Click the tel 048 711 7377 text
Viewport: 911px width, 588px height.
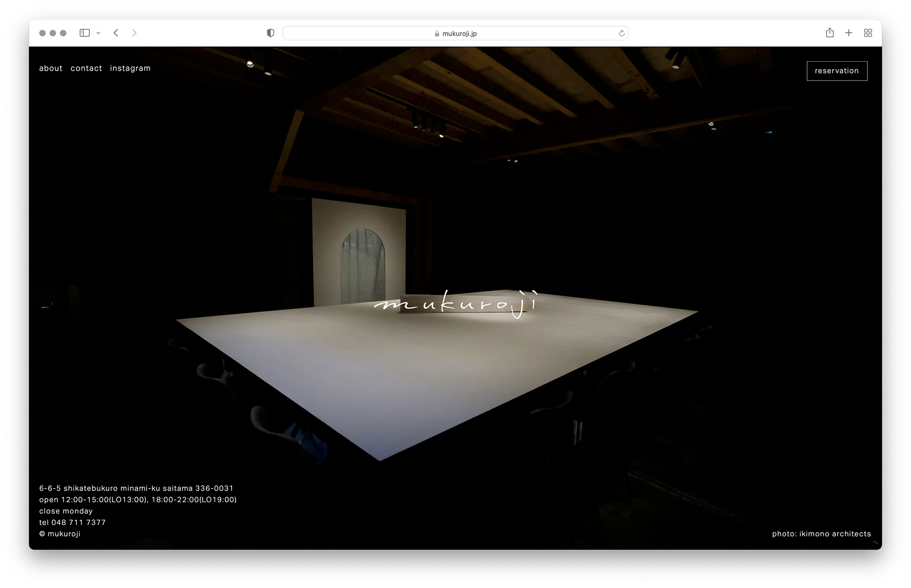(x=73, y=523)
